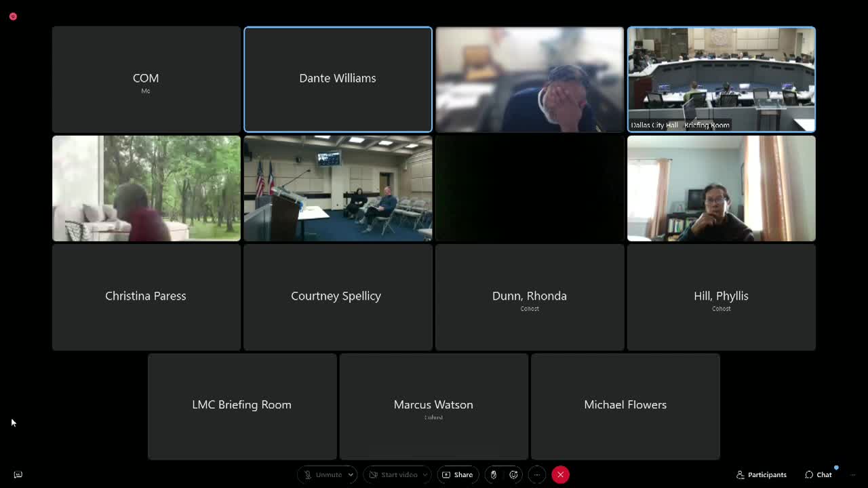Select Dallas City Hall Briefing Room video

coord(721,79)
